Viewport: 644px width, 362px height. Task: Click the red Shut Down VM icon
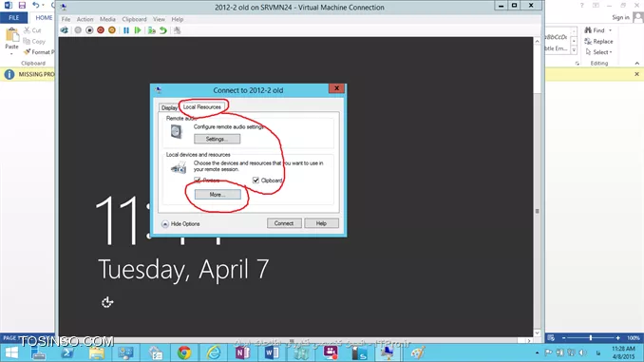click(101, 30)
